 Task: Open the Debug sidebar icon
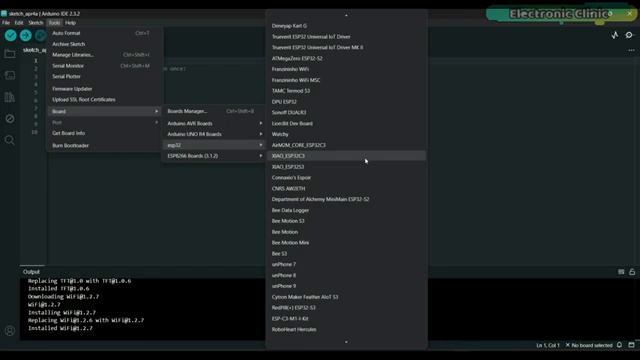tap(10, 119)
